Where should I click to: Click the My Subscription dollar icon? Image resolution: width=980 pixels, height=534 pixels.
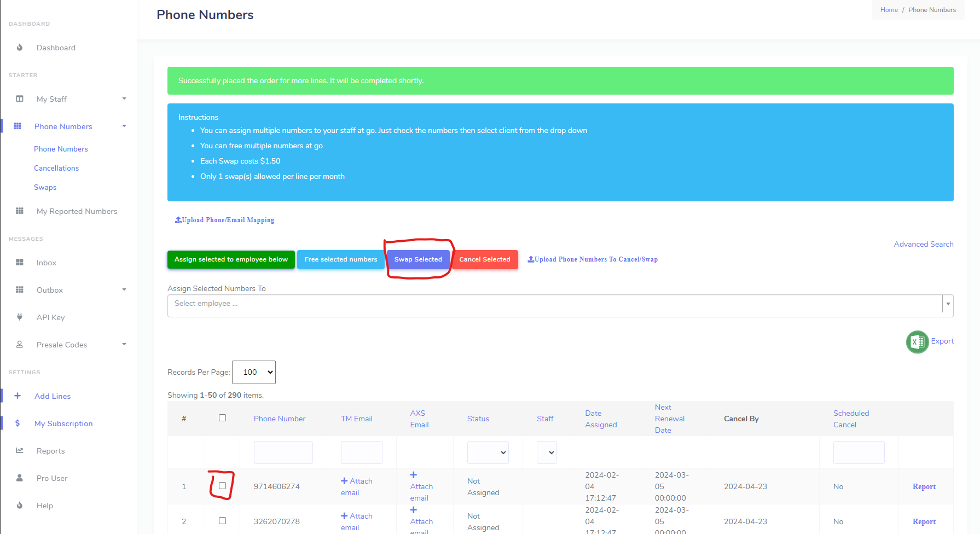click(x=18, y=423)
